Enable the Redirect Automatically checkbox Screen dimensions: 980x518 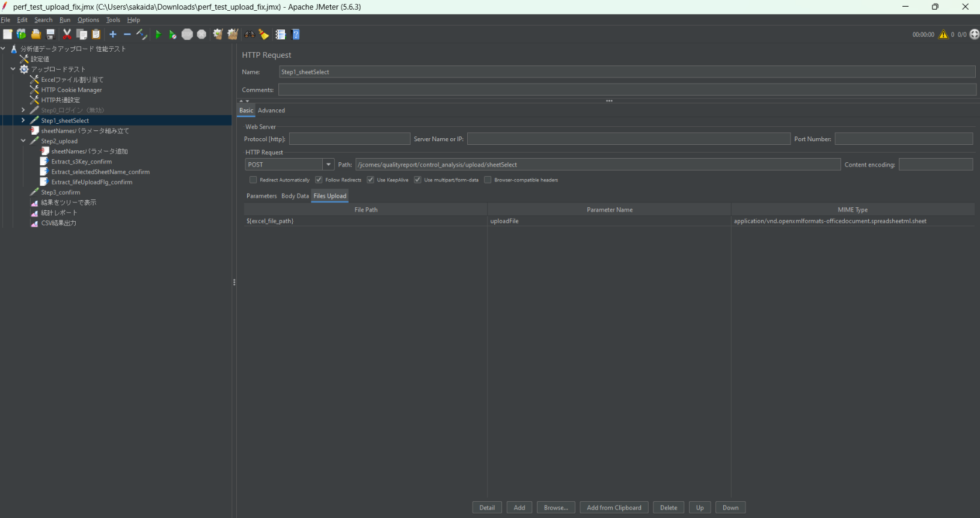253,180
